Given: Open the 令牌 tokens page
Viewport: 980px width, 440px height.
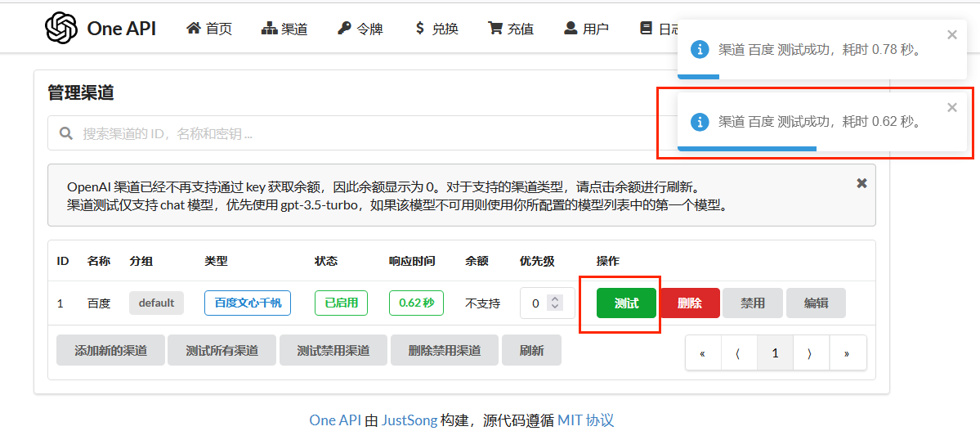Looking at the screenshot, I should click(360, 29).
